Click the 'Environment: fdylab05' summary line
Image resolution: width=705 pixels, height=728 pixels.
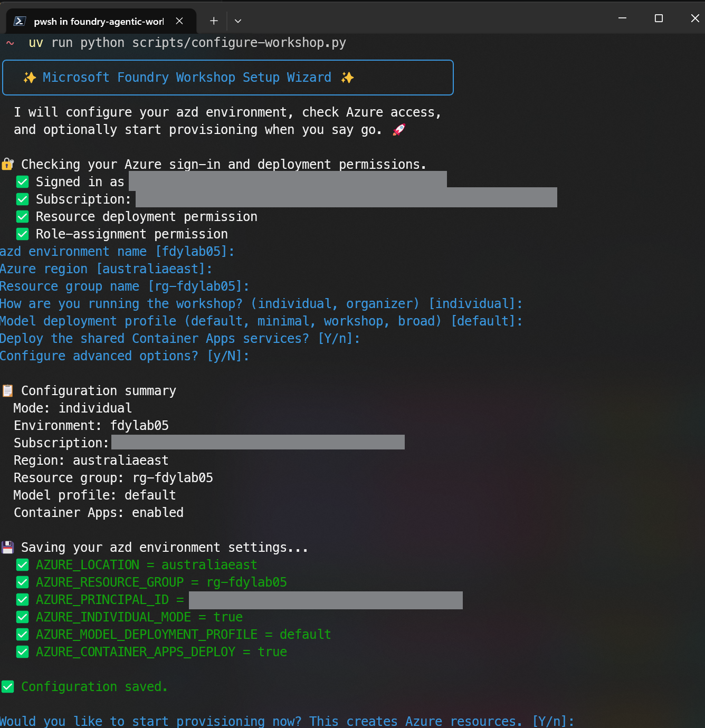(x=91, y=426)
